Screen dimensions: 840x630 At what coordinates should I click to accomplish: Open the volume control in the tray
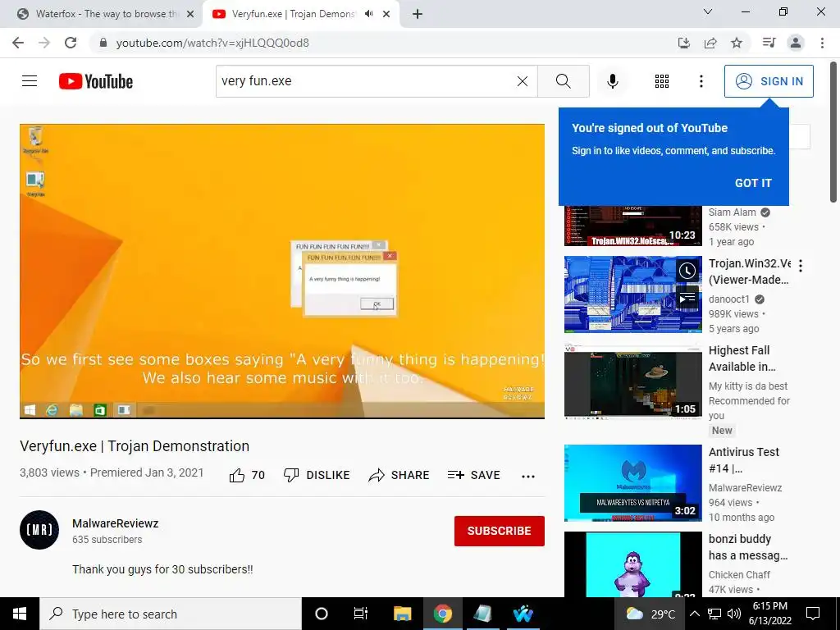(x=734, y=614)
